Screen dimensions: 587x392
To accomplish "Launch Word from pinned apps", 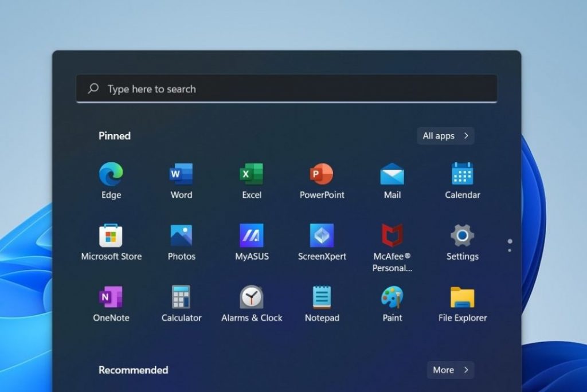I will point(181,174).
